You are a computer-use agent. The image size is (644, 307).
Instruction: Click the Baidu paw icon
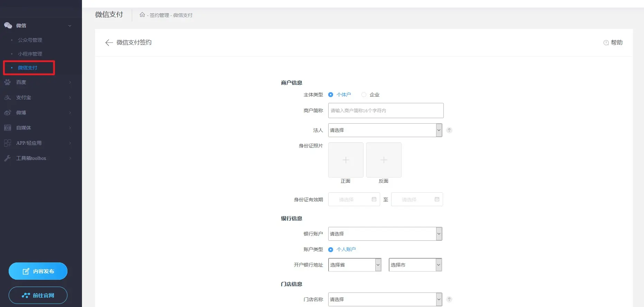coord(8,82)
